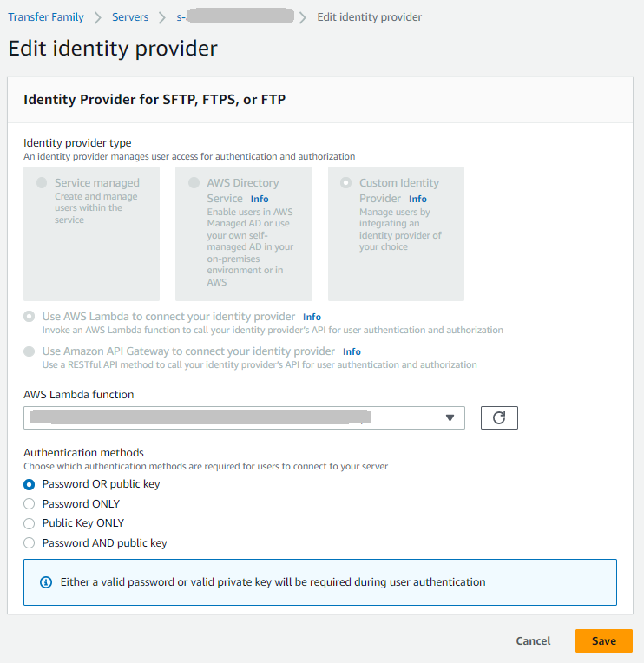The width and height of the screenshot is (644, 663).
Task: Choose Public Key ONLY authentication
Action: [x=30, y=523]
